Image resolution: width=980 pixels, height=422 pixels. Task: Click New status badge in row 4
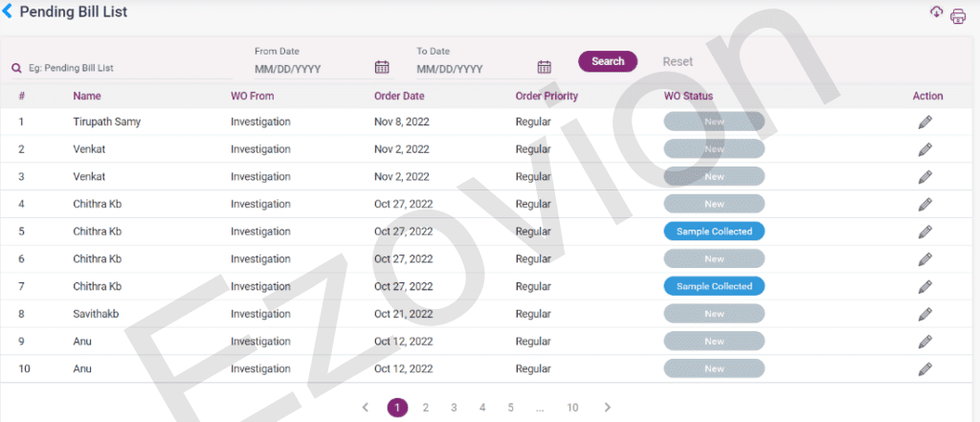714,204
